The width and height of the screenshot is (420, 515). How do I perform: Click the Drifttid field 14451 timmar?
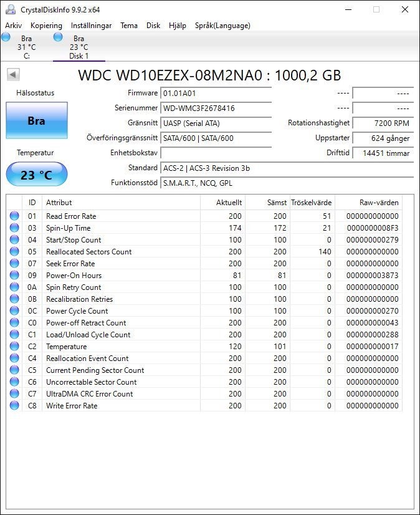pyautogui.click(x=383, y=153)
